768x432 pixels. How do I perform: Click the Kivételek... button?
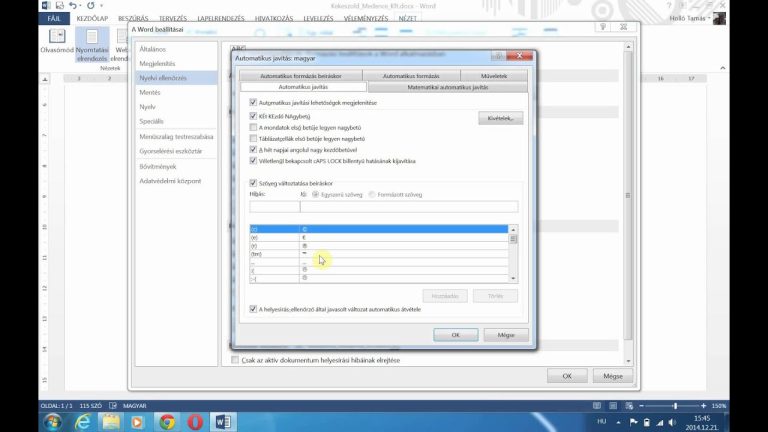coord(501,118)
